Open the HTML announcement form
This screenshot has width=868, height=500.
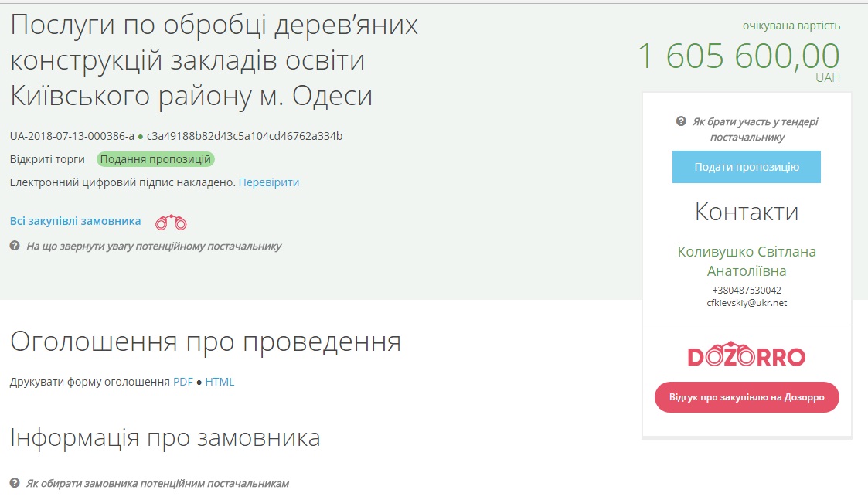tap(220, 382)
